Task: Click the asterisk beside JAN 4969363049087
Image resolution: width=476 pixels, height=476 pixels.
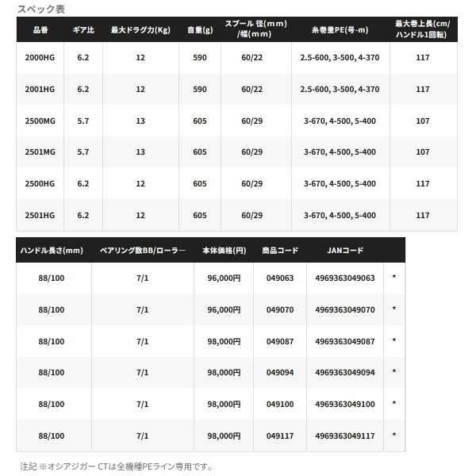Action: coord(394,340)
